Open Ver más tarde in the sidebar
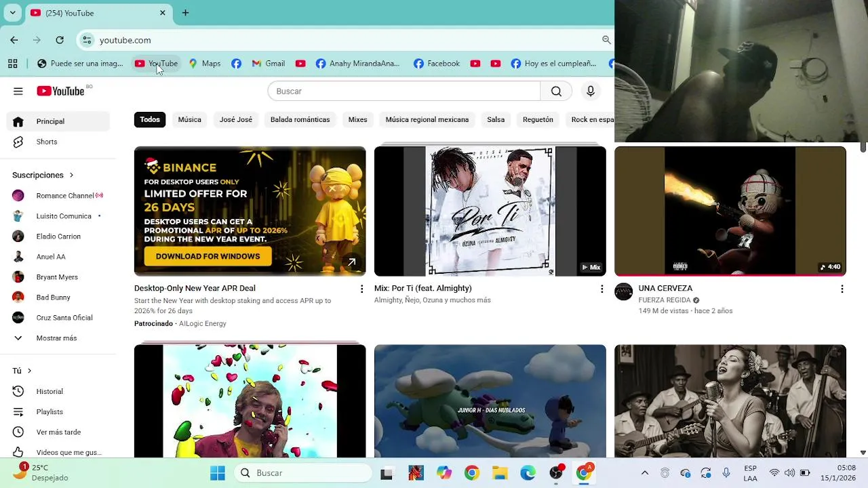 click(x=58, y=432)
